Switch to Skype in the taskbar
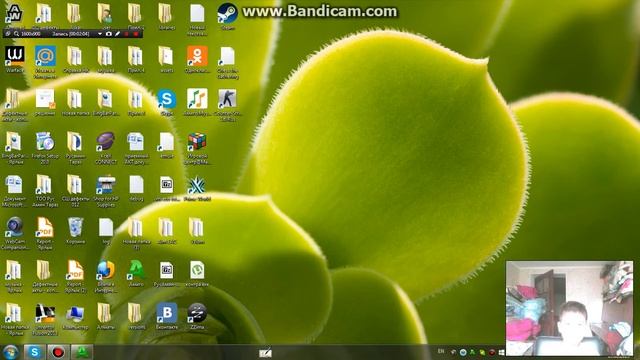The image size is (640, 360). pos(34,352)
